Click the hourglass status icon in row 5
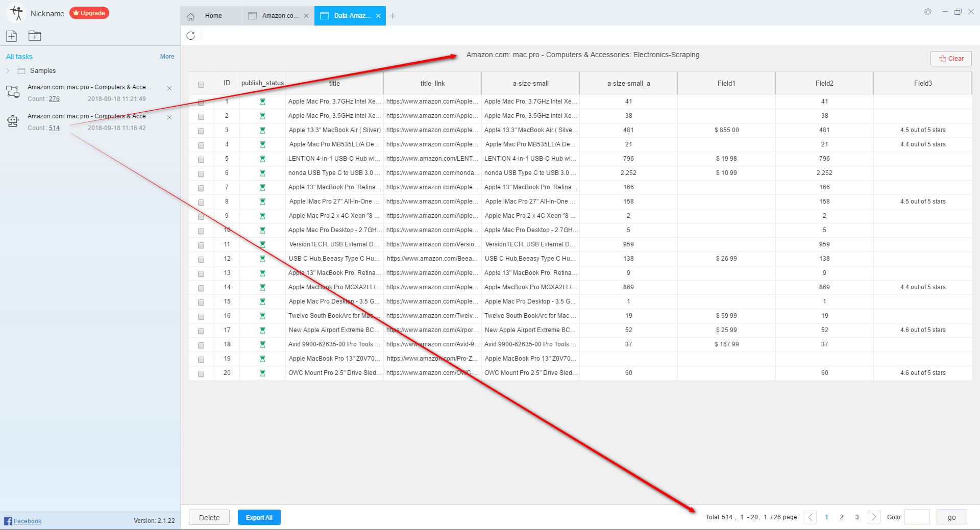This screenshot has height=530, width=980. (262, 159)
